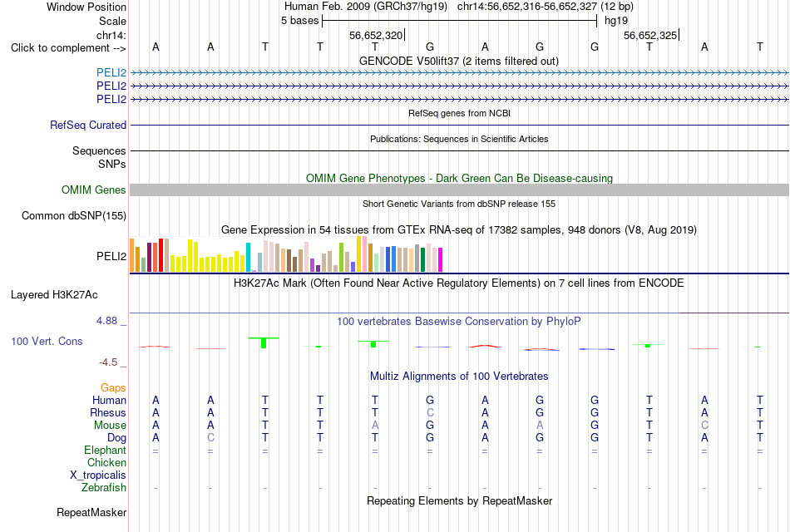Click the Sequences track label

[99, 150]
